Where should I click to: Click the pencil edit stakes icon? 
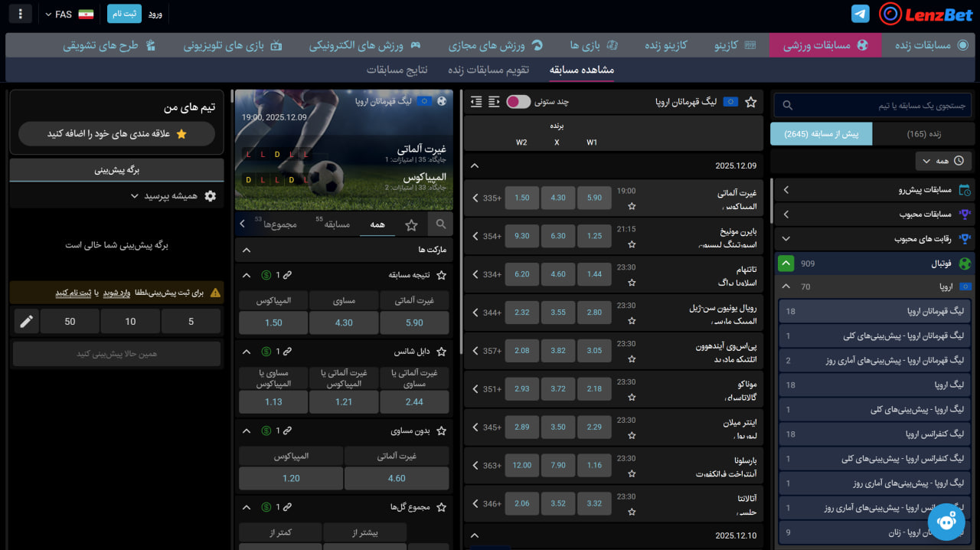click(x=26, y=322)
